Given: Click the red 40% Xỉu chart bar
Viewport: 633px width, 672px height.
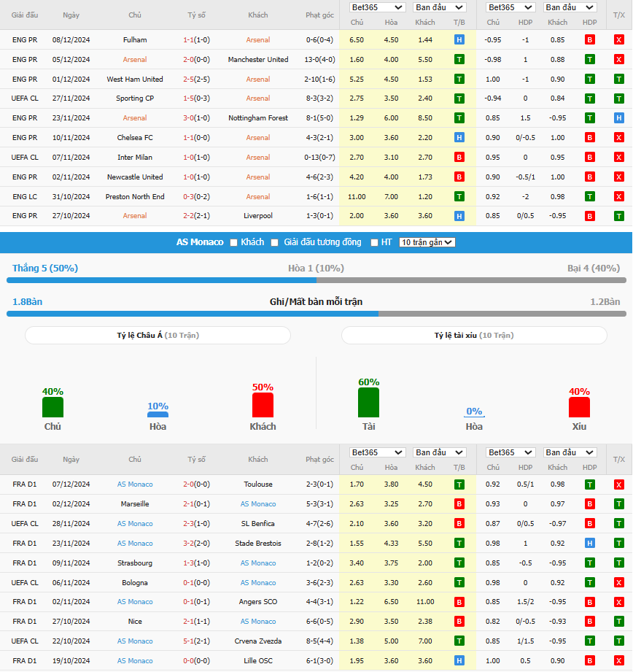Looking at the screenshot, I should pyautogui.click(x=579, y=407).
